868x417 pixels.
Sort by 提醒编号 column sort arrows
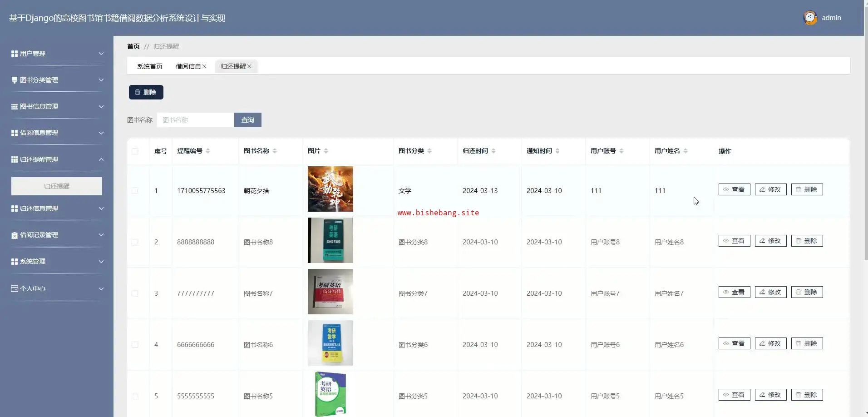pyautogui.click(x=208, y=151)
